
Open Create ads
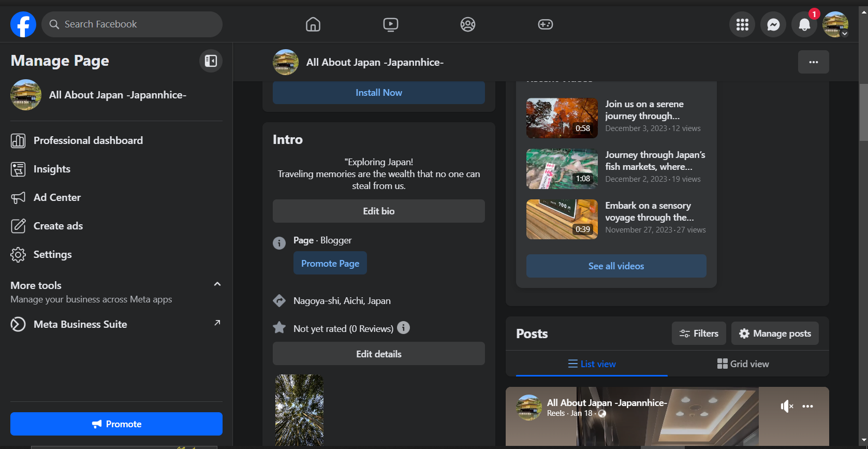[x=116, y=226]
